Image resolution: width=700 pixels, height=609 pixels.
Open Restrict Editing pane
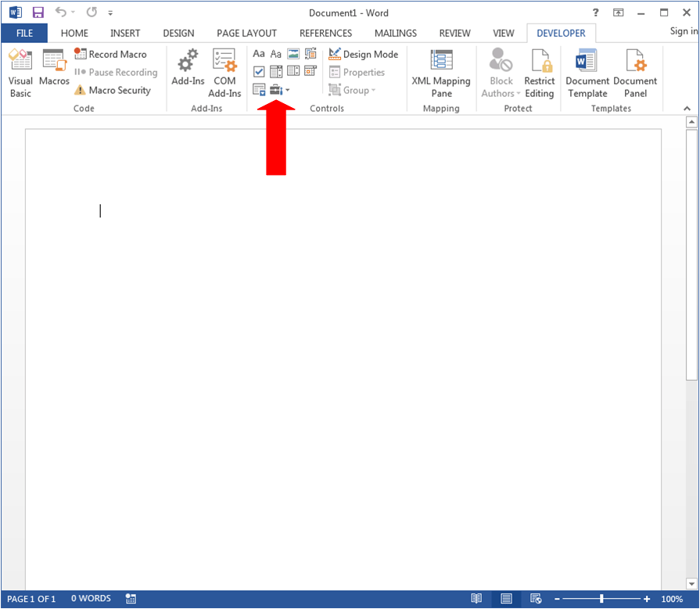coord(540,73)
